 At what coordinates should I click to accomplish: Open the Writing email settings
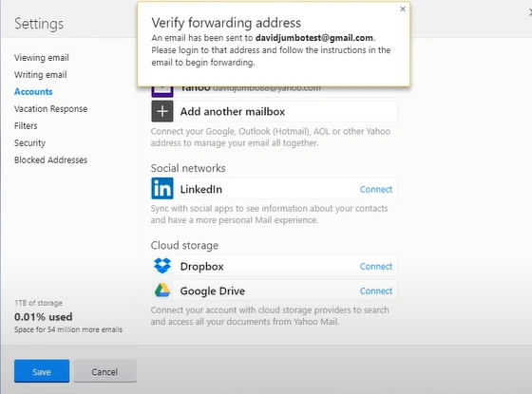[x=40, y=75]
